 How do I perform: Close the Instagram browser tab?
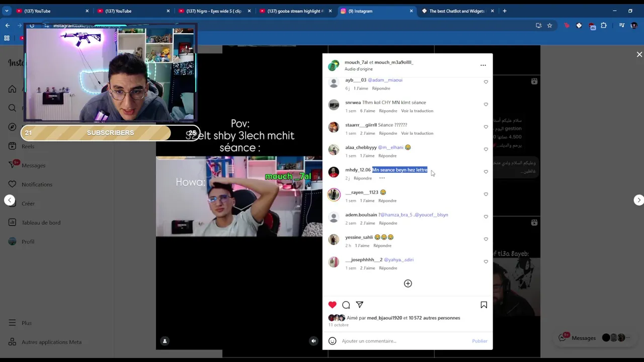(411, 11)
